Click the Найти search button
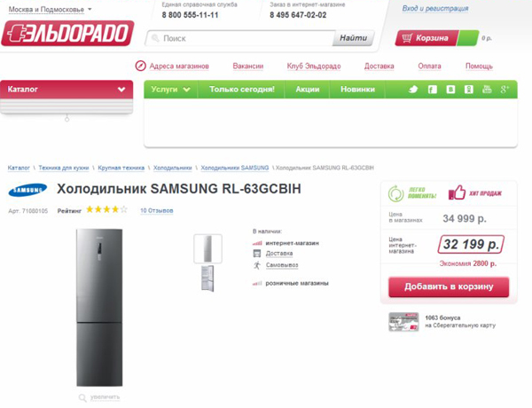 click(x=353, y=39)
